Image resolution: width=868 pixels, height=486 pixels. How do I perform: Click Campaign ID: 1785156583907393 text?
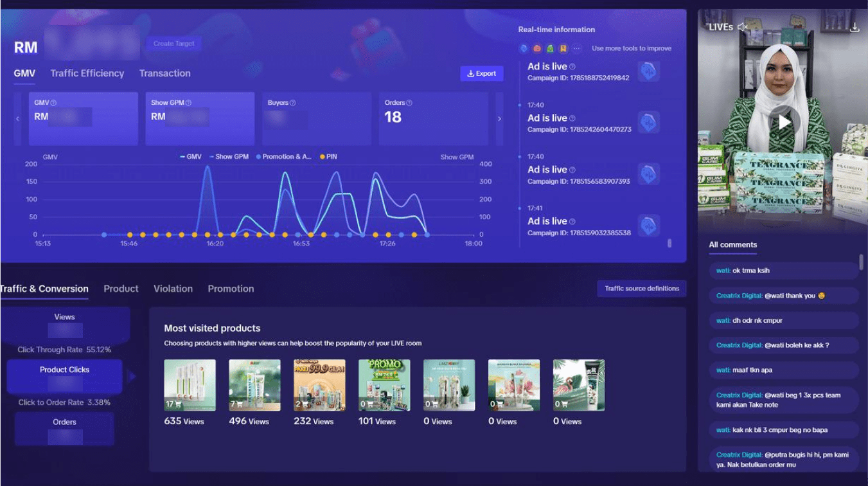click(579, 181)
